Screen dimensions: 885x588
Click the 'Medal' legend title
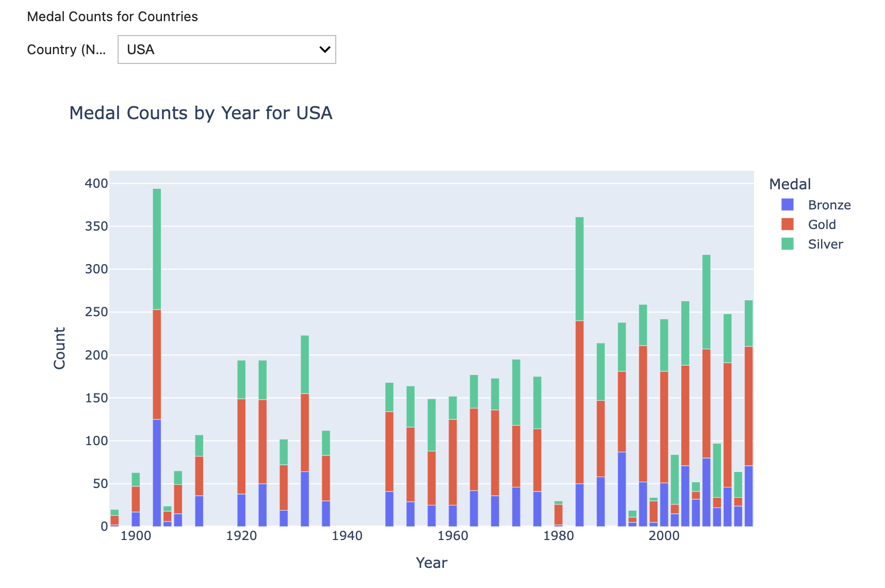[x=790, y=184]
